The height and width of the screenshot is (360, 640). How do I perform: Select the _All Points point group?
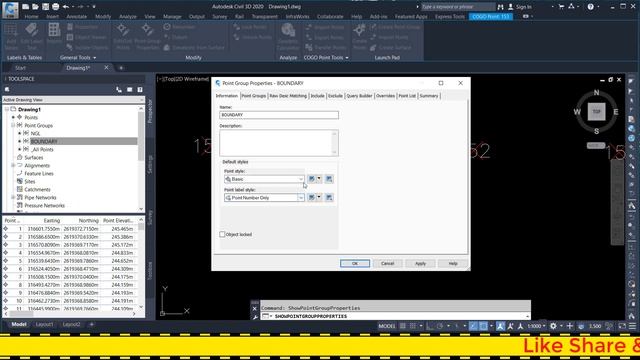[42, 149]
